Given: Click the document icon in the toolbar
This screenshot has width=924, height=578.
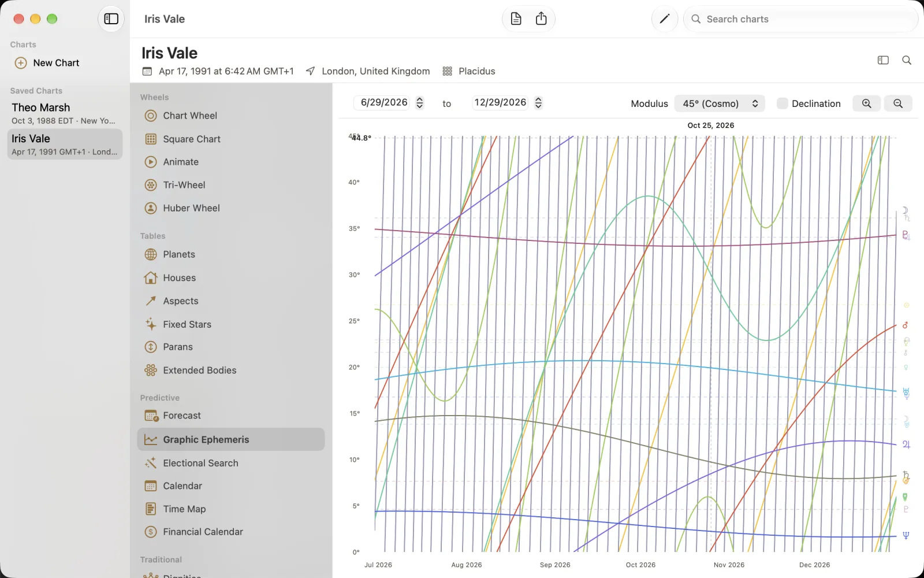Looking at the screenshot, I should click(x=516, y=19).
